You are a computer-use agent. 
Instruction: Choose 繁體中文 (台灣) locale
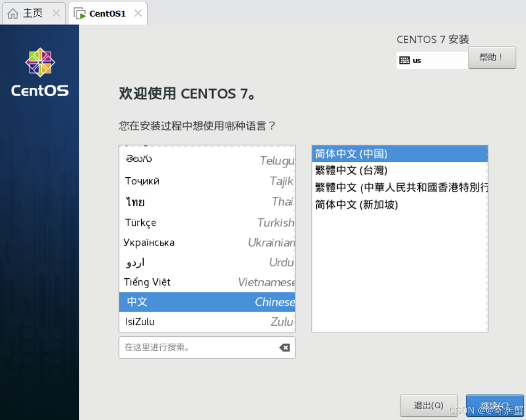coord(400,170)
